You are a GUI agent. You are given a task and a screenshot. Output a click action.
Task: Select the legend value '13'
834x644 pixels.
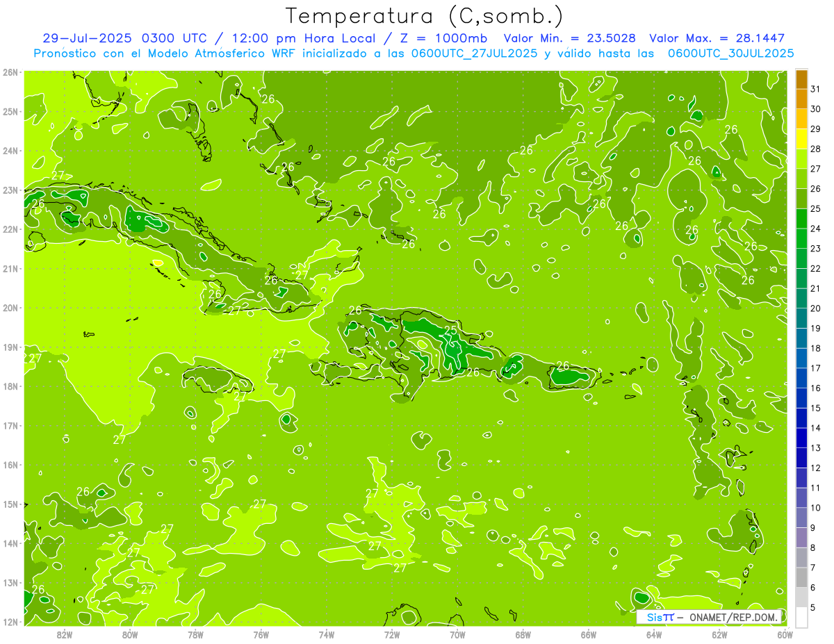pos(815,448)
